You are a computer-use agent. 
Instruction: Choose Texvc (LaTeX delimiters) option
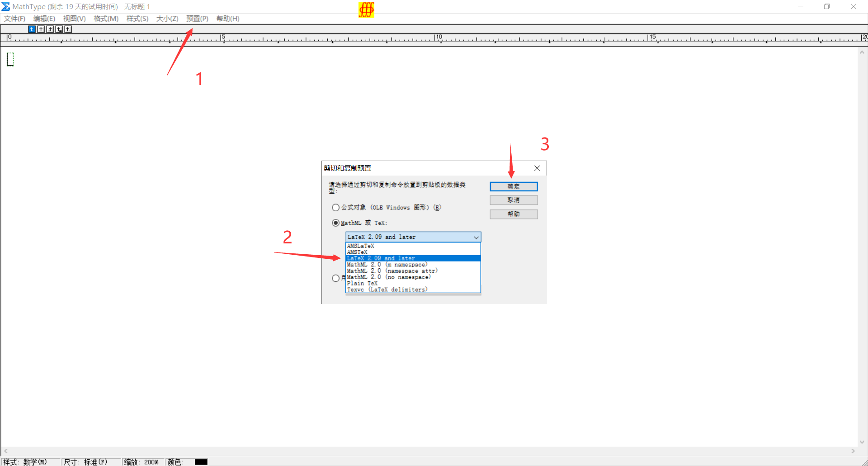413,290
